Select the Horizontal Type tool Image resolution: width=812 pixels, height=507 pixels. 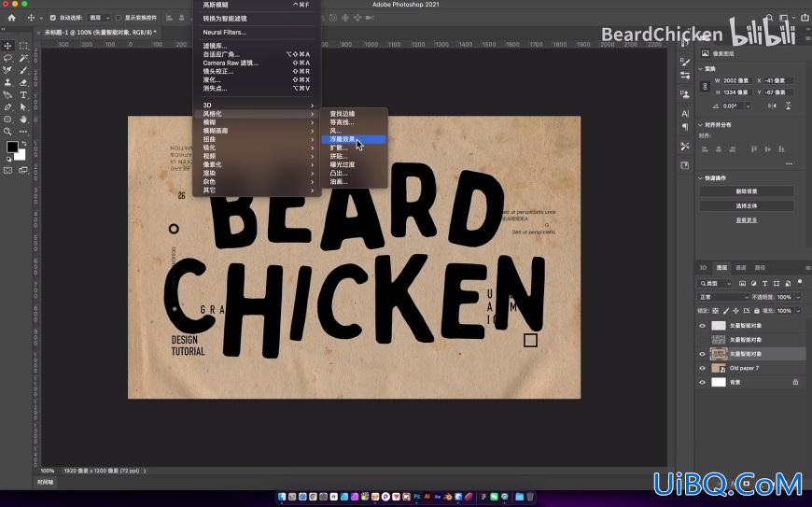point(23,95)
